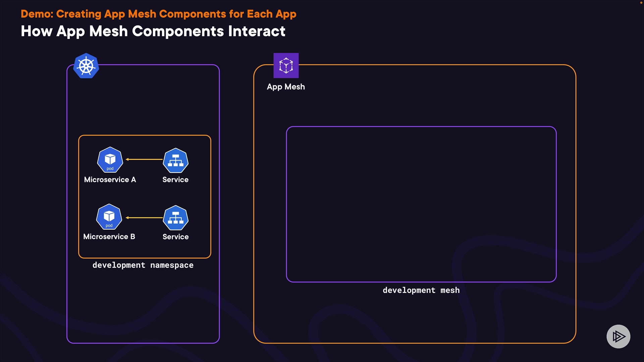Viewport: 644px width, 362px height.
Task: Click the development mesh caption
Action: pyautogui.click(x=421, y=290)
